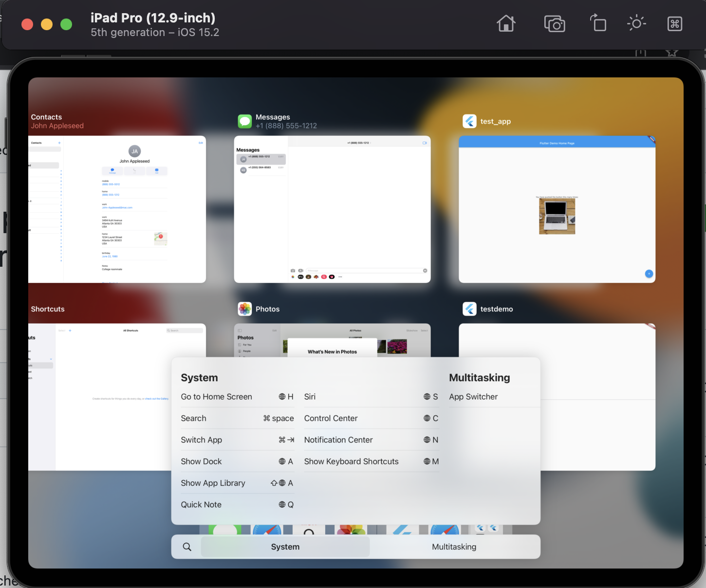
Task: Click the magnifier icon in the shortcuts bar
Action: 186,546
